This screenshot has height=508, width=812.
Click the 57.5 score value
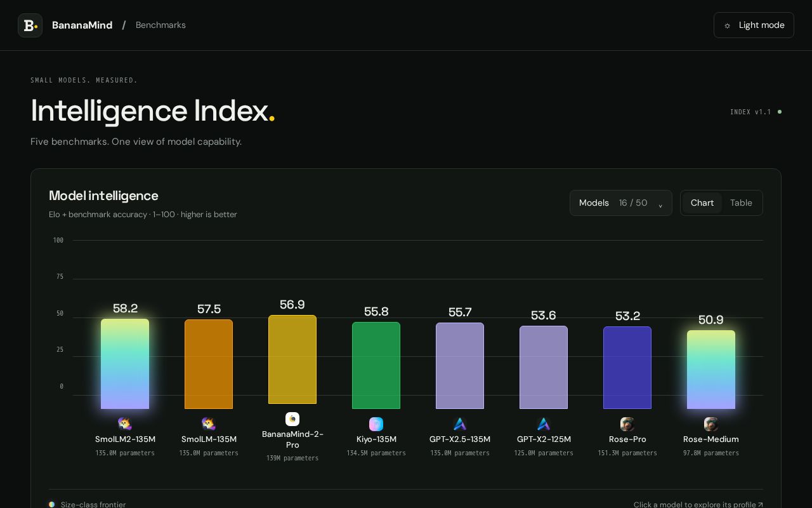pos(209,309)
